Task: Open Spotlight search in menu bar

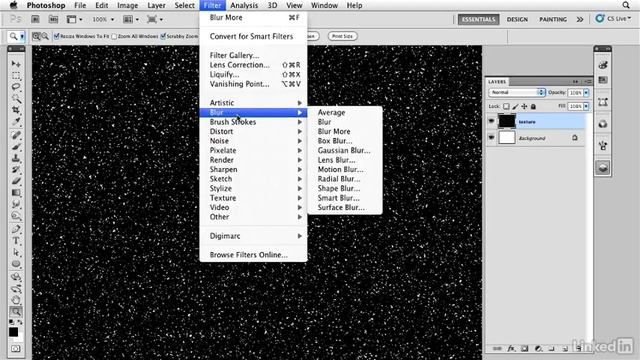Action: click(x=626, y=5)
